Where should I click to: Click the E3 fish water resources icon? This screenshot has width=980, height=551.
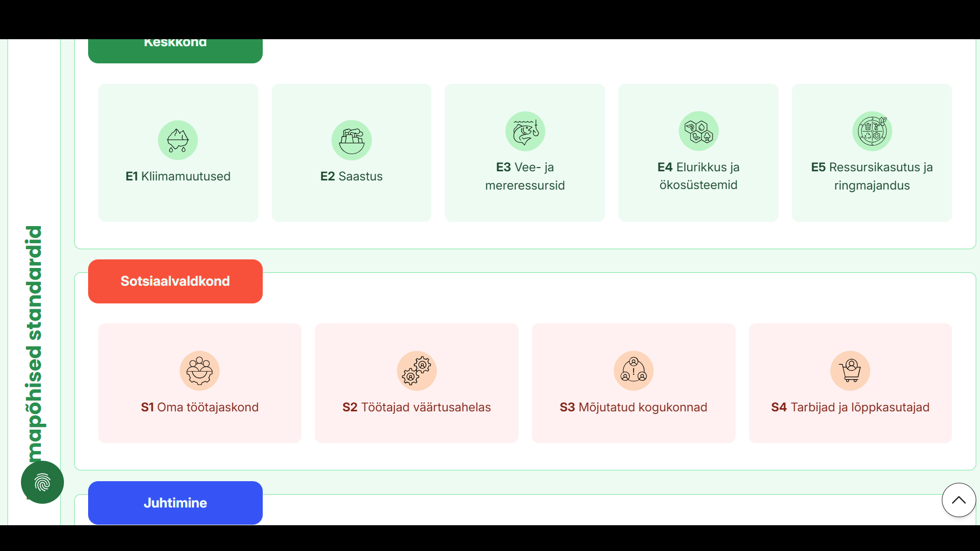525,131
